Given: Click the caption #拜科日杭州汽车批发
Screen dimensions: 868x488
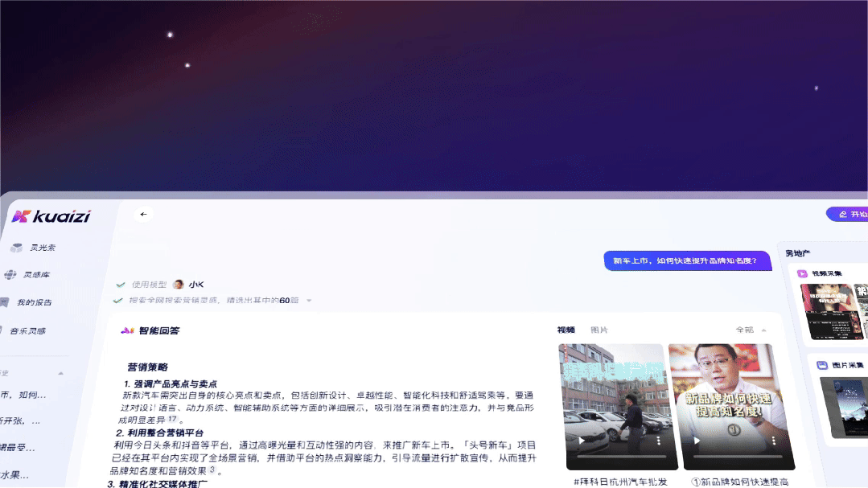Looking at the screenshot, I should pyautogui.click(x=620, y=482).
